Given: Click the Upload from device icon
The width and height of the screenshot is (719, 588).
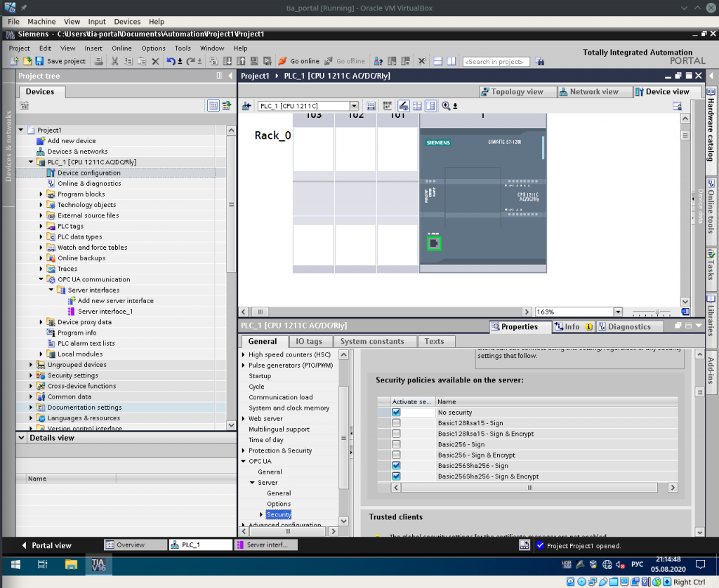Looking at the screenshot, I should [x=241, y=61].
